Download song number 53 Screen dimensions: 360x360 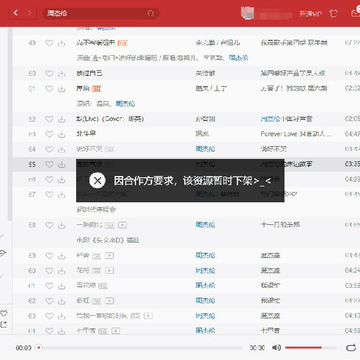[62, 134]
